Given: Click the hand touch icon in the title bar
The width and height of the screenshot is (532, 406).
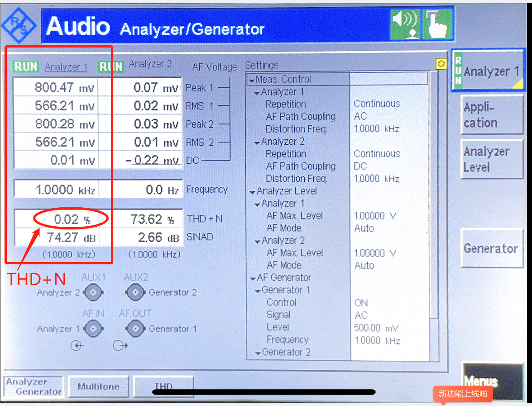Looking at the screenshot, I should coord(437,24).
